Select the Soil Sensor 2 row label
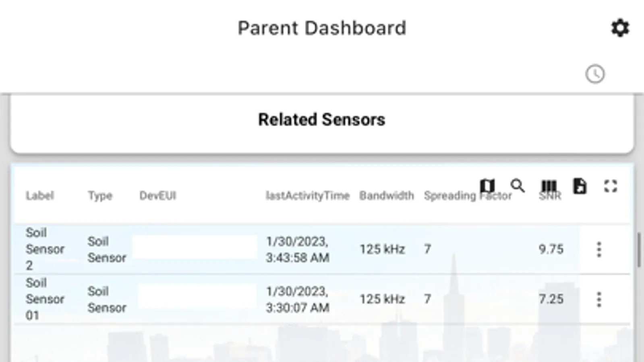Image resolution: width=644 pixels, height=362 pixels. tap(44, 249)
